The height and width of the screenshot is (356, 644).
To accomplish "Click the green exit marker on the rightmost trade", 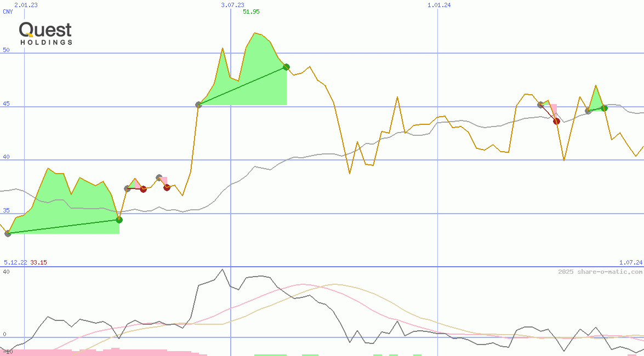I will [604, 108].
